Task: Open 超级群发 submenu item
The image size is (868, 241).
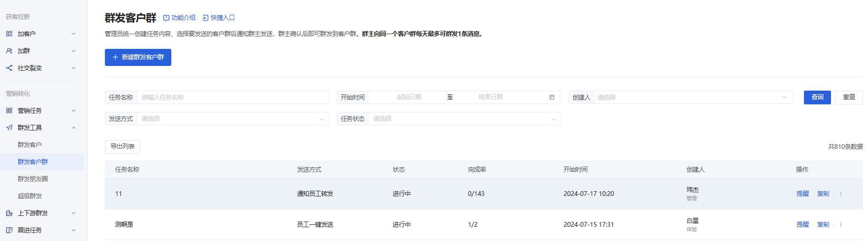Action: pos(29,196)
